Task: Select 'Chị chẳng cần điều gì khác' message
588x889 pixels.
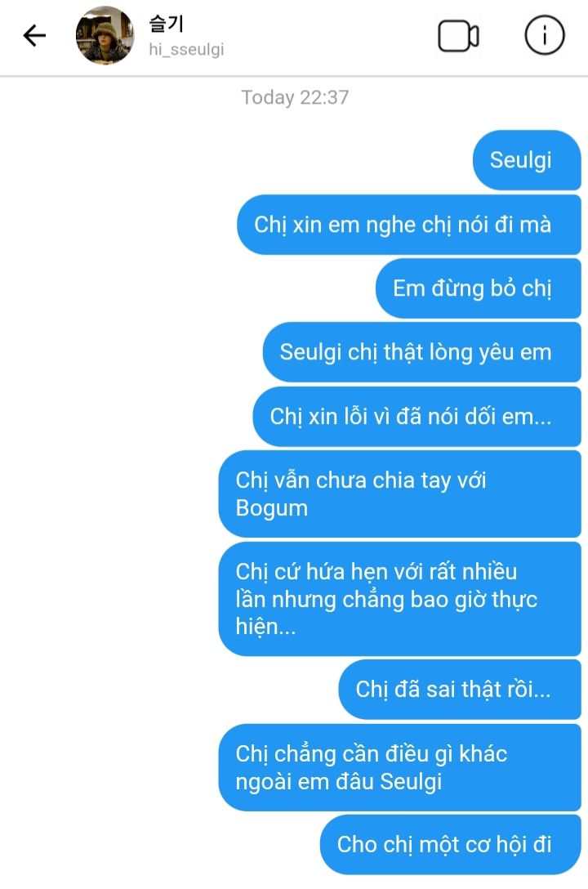Action: 400,768
